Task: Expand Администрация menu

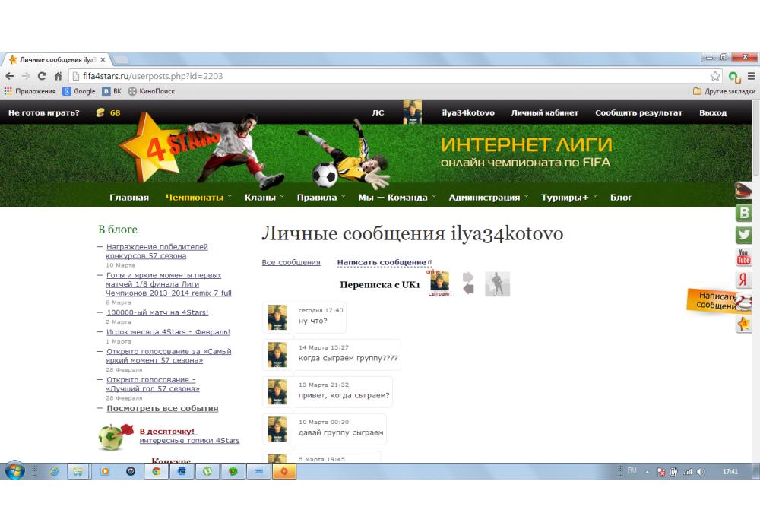Action: coord(488,197)
